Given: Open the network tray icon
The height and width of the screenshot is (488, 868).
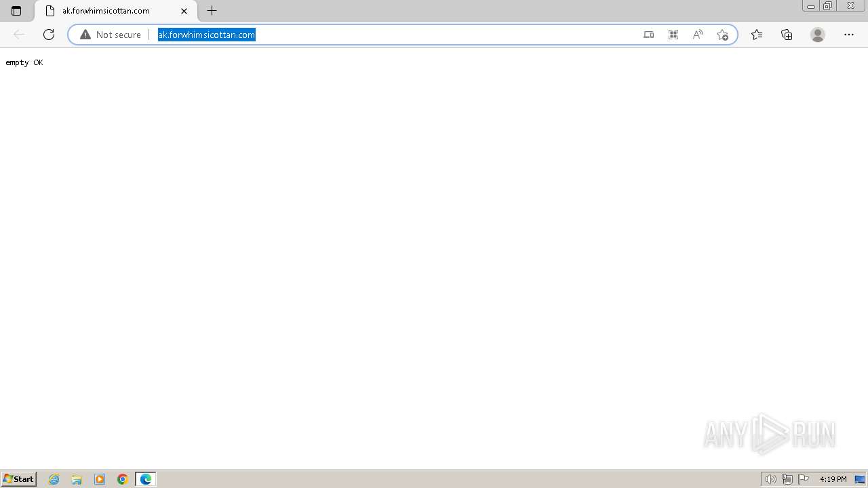Looking at the screenshot, I should pos(787,479).
